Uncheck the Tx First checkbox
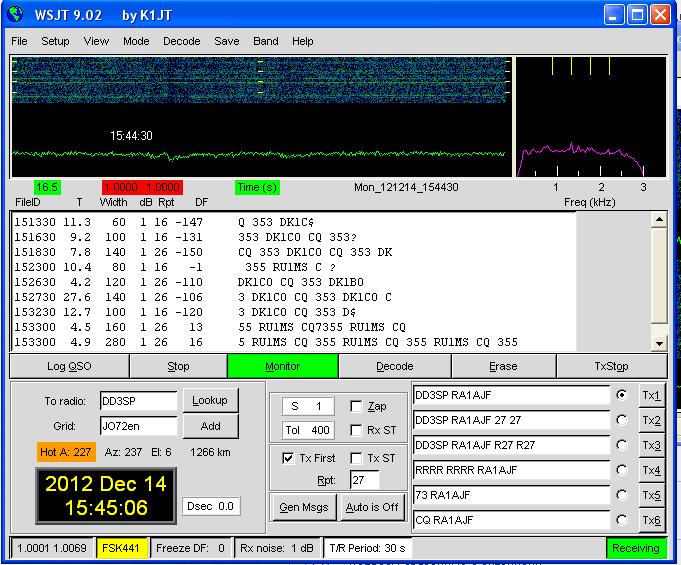The image size is (681, 565). (288, 458)
